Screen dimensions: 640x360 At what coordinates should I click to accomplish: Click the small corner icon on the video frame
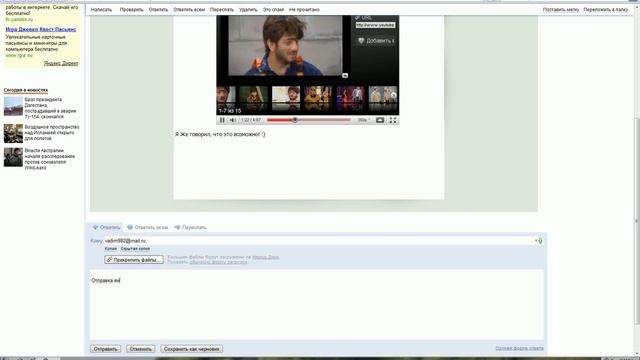(x=345, y=76)
